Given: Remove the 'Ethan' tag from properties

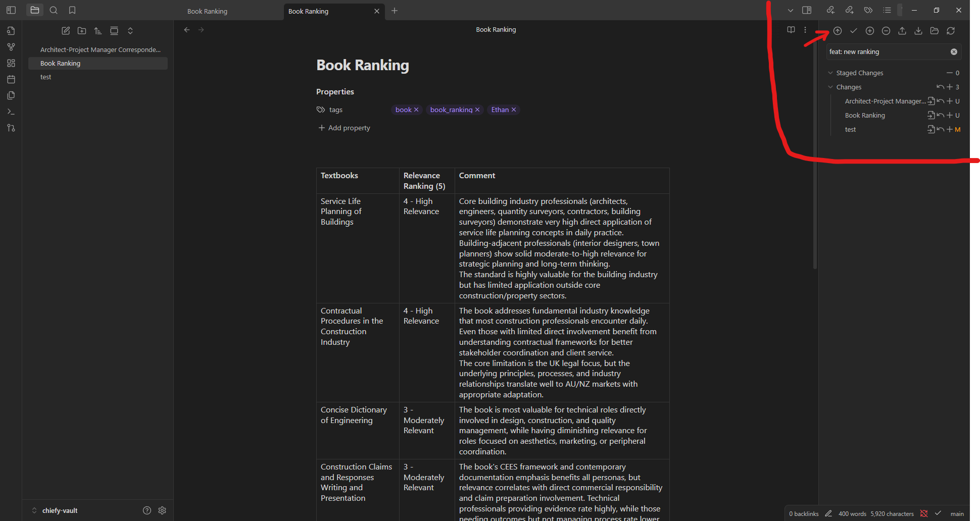Looking at the screenshot, I should point(514,110).
